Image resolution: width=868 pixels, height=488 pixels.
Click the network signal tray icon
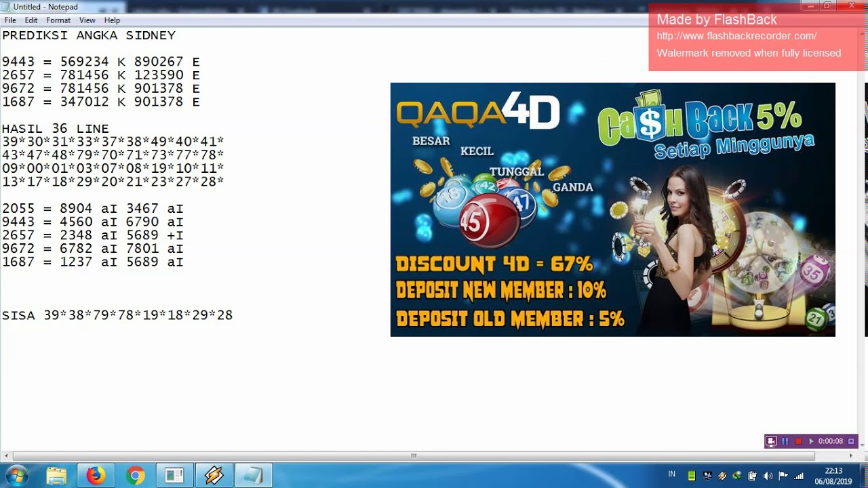[x=799, y=476]
